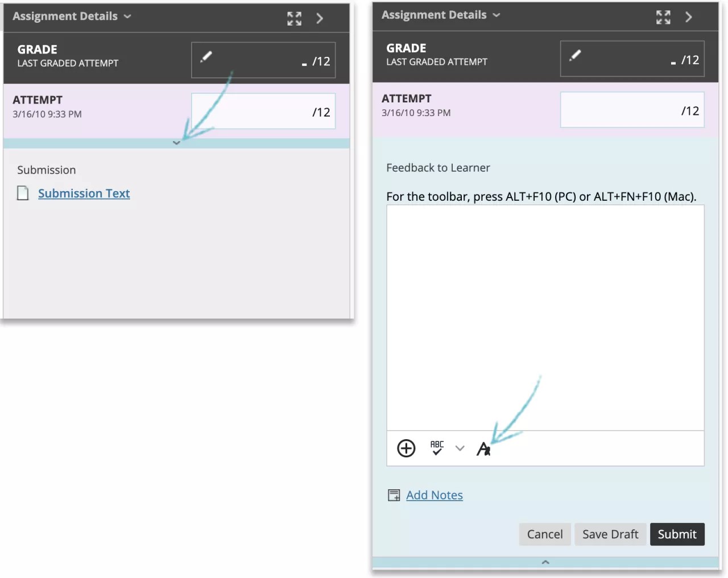Open the Submission Text link
The height and width of the screenshot is (578, 728).
[84, 193]
